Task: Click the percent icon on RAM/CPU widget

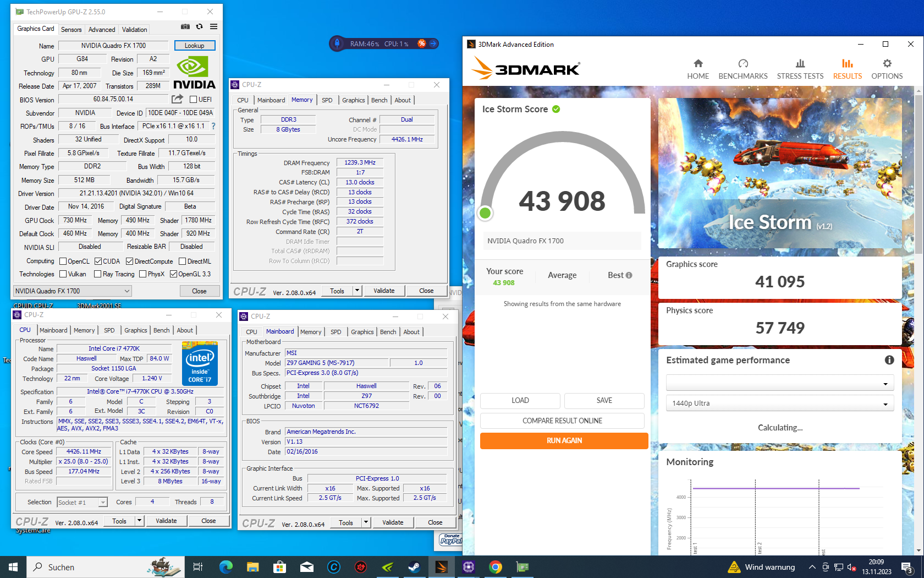Action: pos(422,43)
